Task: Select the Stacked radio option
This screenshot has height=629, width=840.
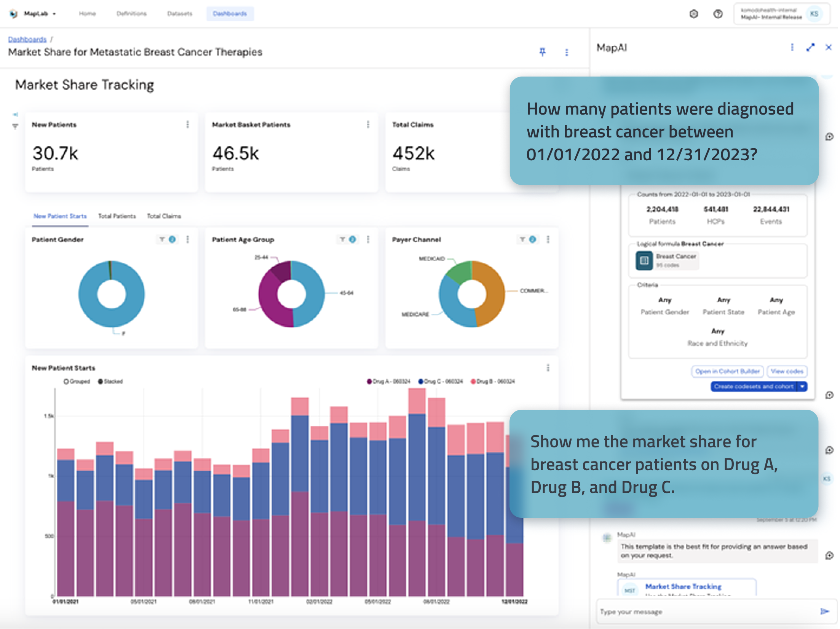Action: pyautogui.click(x=101, y=381)
